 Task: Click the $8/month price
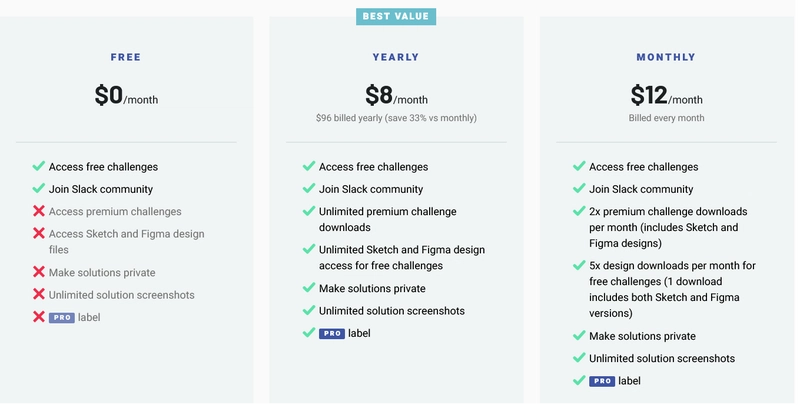(396, 95)
